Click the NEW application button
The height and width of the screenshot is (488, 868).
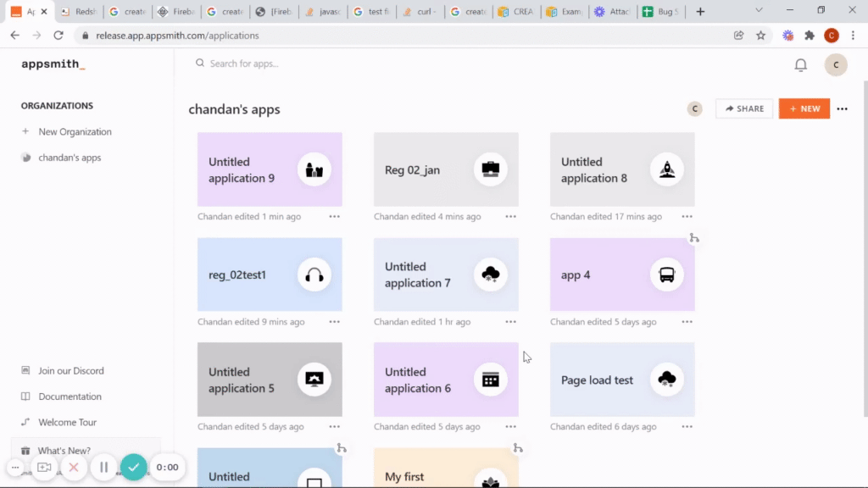pyautogui.click(x=804, y=109)
